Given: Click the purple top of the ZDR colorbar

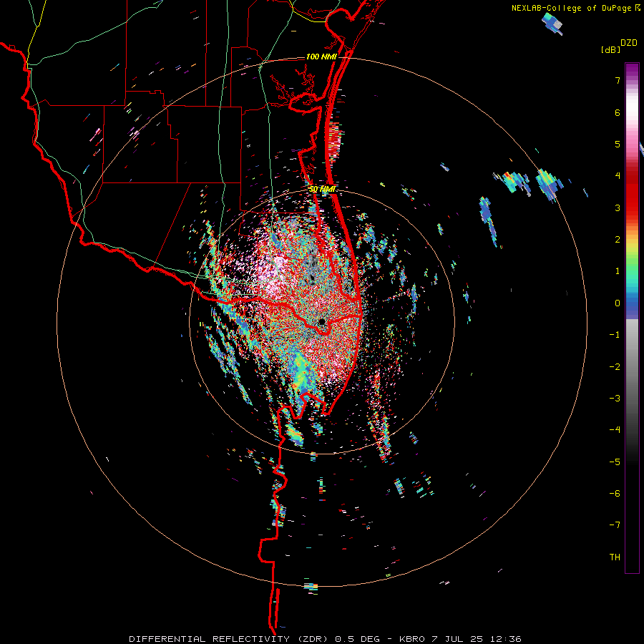Looking at the screenshot, I should [632, 70].
